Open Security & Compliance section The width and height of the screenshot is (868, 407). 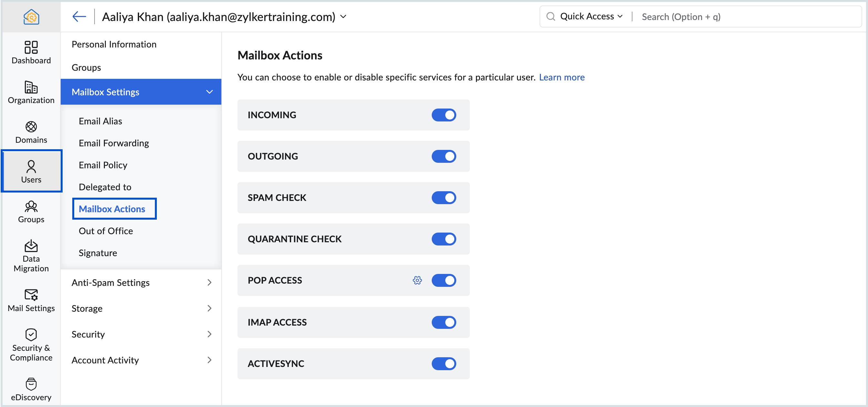[31, 345]
